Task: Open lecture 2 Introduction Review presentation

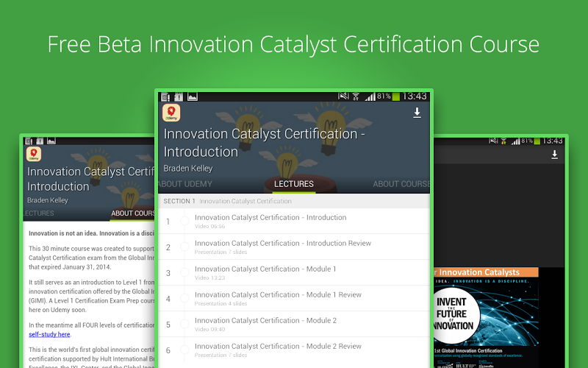Action: 294,247
